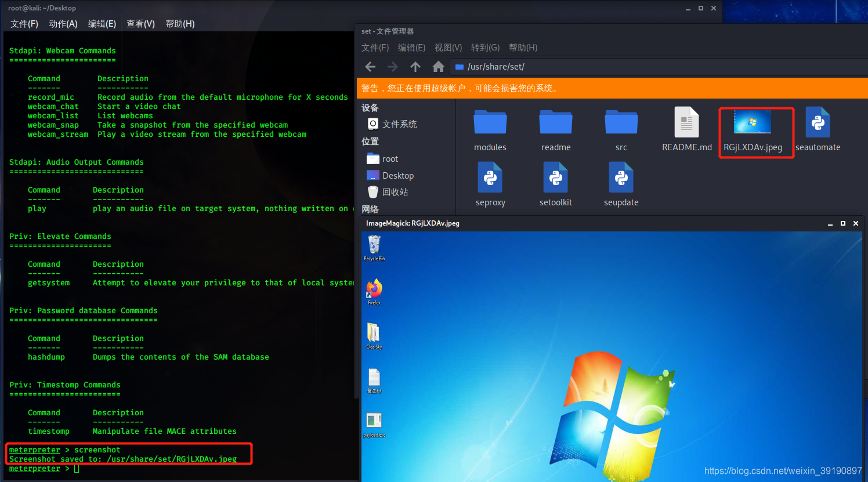Click ClearSky folder in the ImageMagick image

coord(374,336)
